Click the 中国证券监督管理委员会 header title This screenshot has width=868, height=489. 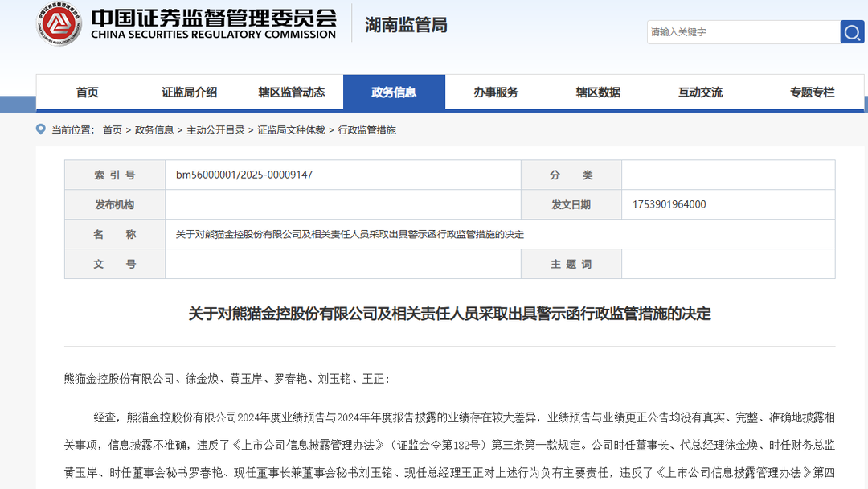pyautogui.click(x=214, y=18)
